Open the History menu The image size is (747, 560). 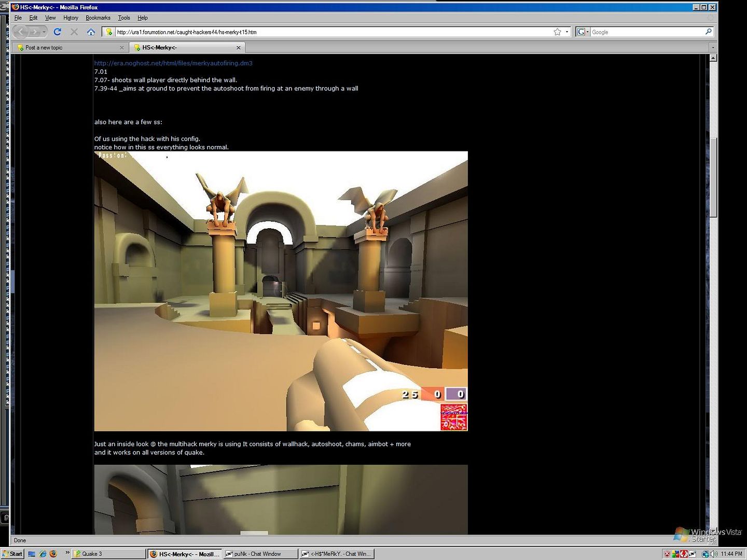(71, 18)
